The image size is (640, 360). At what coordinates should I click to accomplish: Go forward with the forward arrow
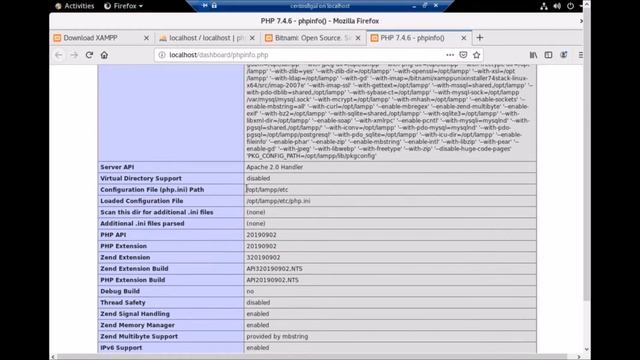click(74, 55)
